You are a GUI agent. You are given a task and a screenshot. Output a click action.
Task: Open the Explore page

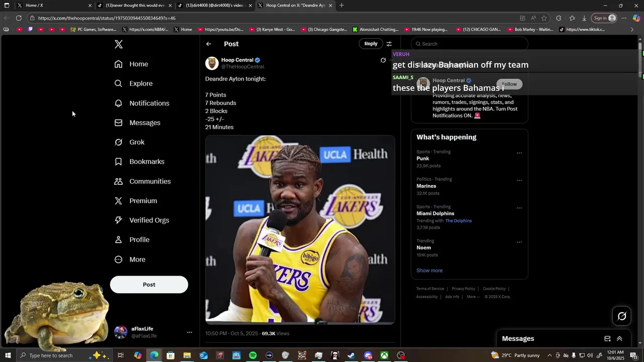(133, 83)
